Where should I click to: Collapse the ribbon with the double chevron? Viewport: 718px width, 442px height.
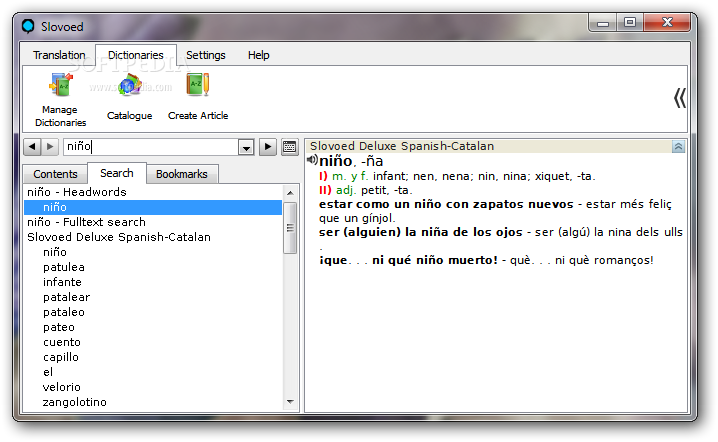680,98
